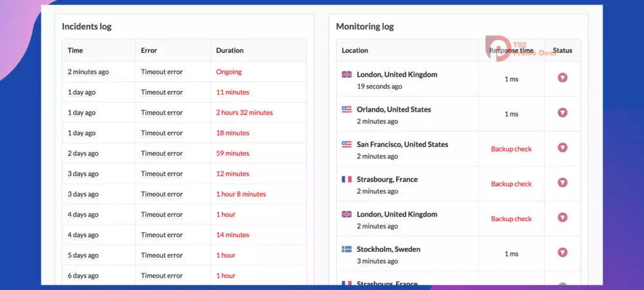
Task: Click the status icon for London checked 19 seconds ago
Action: click(x=562, y=77)
